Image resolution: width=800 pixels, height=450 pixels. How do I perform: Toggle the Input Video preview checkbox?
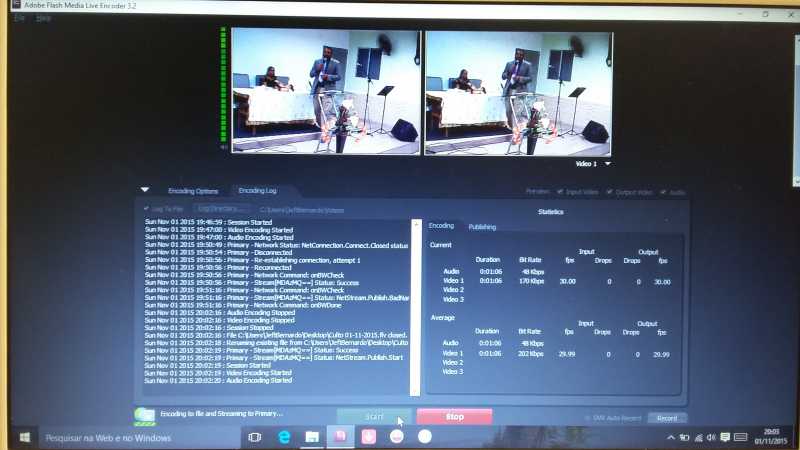(x=563, y=191)
